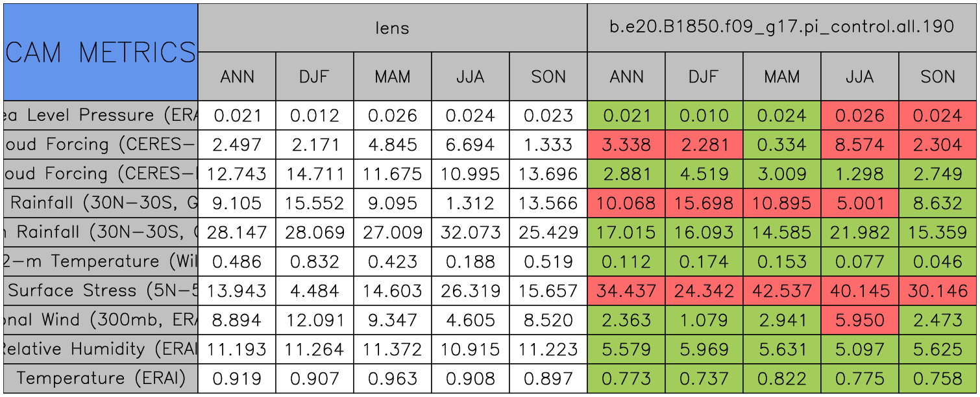The image size is (980, 397).
Task: Select the 32.073 value in lens JJA
Action: (470, 233)
